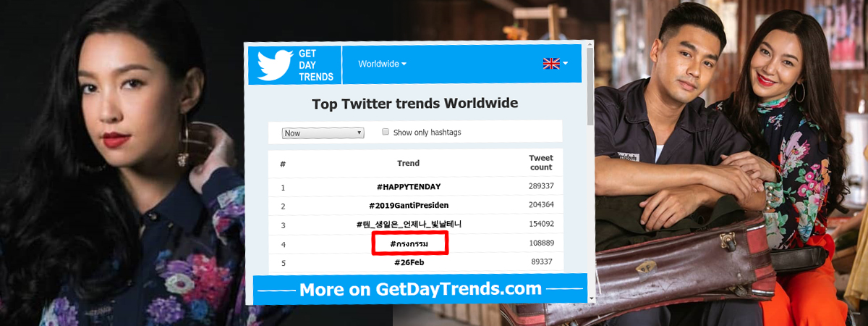Open the Worldwide location dropdown

[382, 64]
